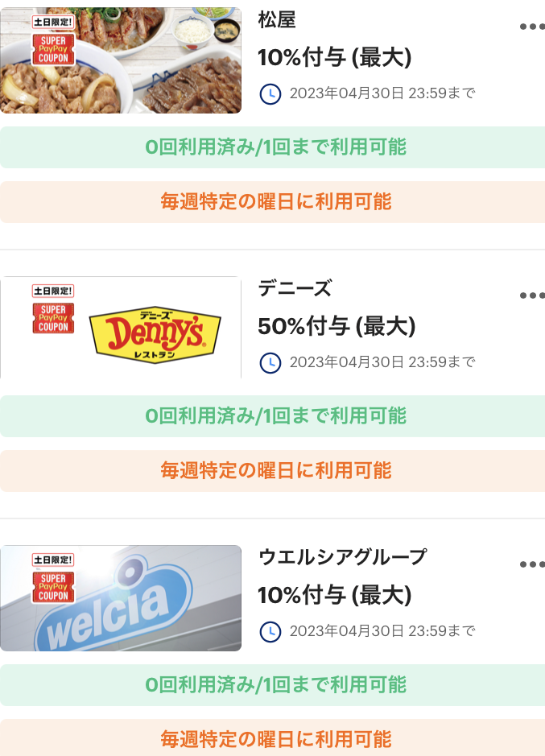Open the Denny's logo coupon thumbnail
Screen dimensions: 545x756
click(x=121, y=328)
